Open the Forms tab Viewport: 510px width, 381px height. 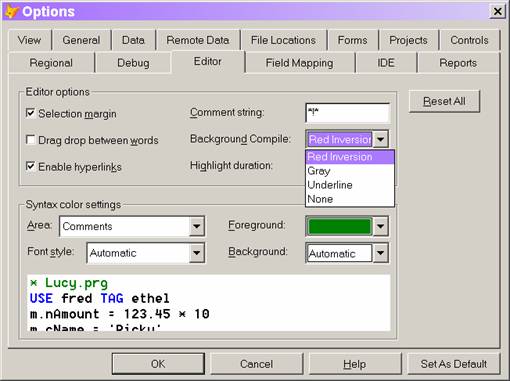click(x=352, y=40)
